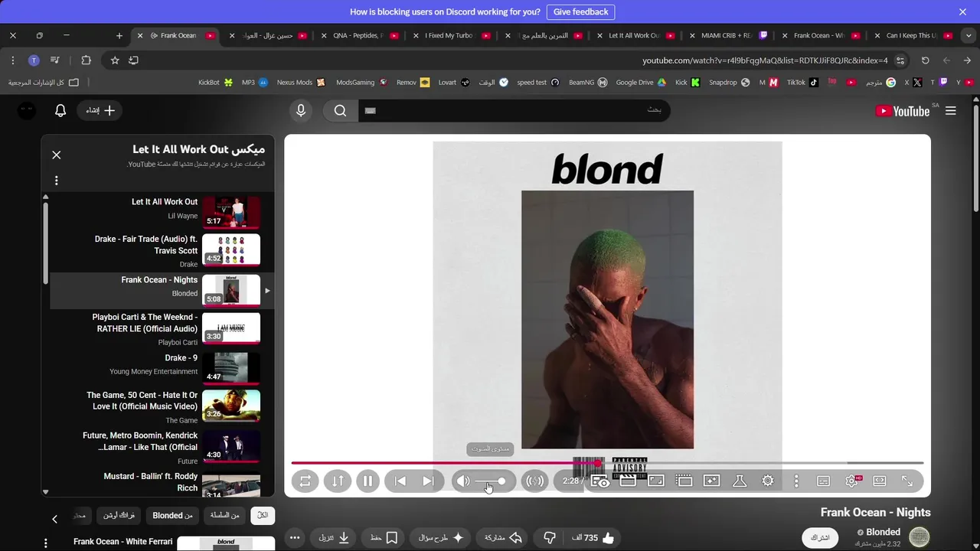The height and width of the screenshot is (551, 980).
Task: Like the video with thumbs up
Action: (x=593, y=538)
